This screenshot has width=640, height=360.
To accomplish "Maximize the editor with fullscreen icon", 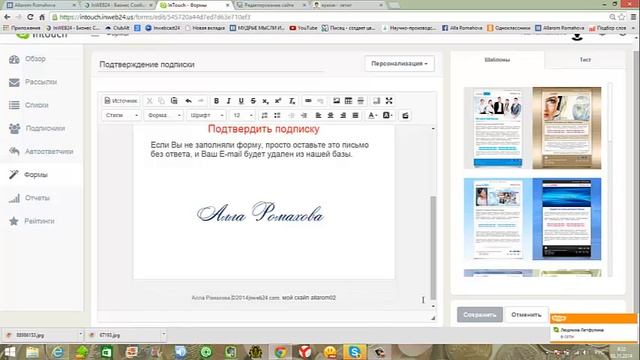I will click(x=389, y=101).
